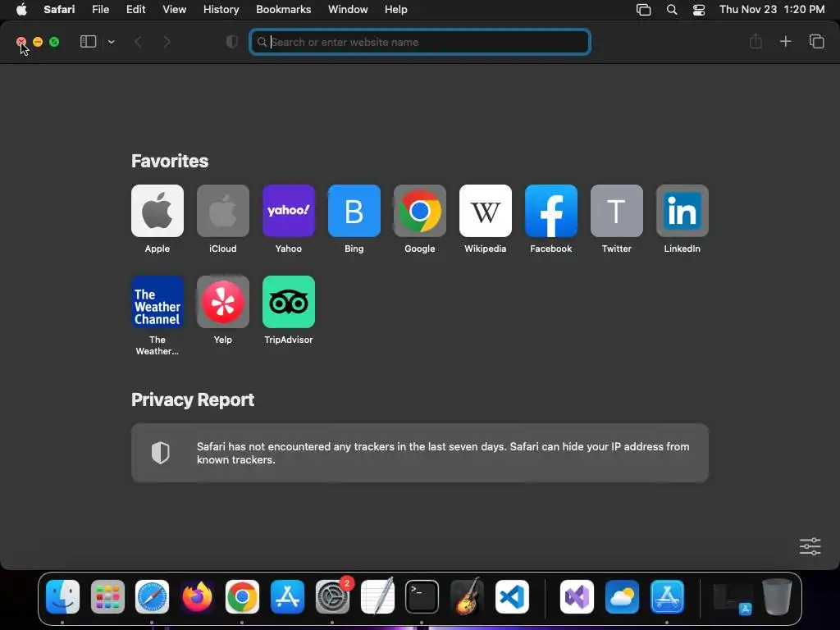Open a new tab with plus button
The image size is (840, 630).
(x=785, y=41)
